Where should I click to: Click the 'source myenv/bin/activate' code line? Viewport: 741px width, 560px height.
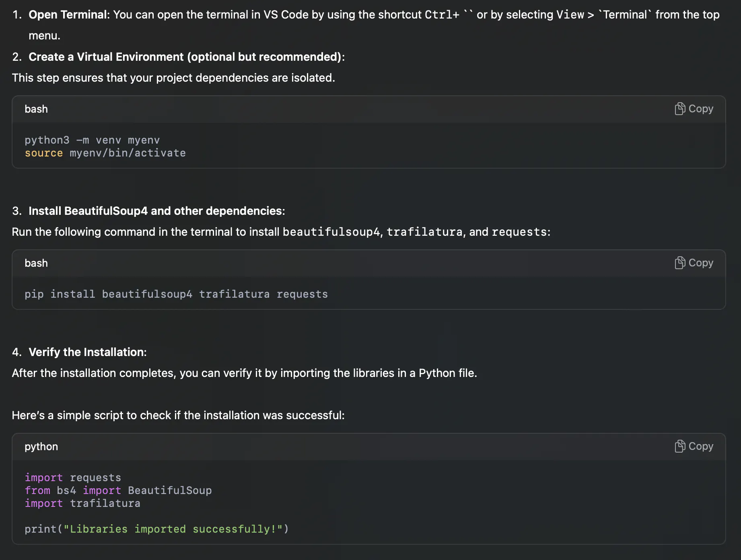tap(105, 153)
